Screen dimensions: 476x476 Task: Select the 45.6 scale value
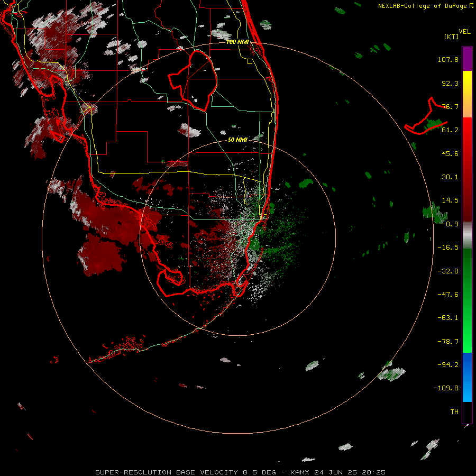450,153
